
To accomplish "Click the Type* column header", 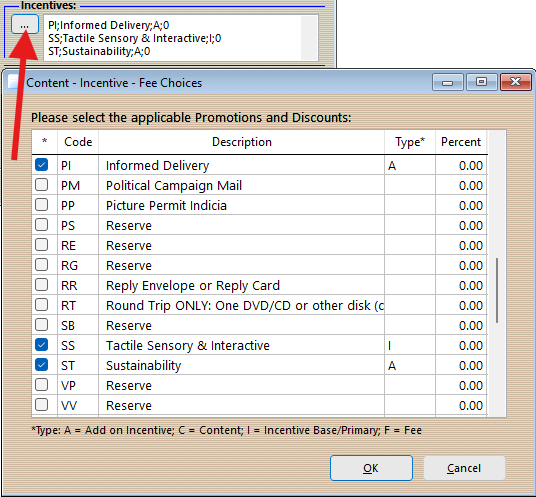I will 410,142.
